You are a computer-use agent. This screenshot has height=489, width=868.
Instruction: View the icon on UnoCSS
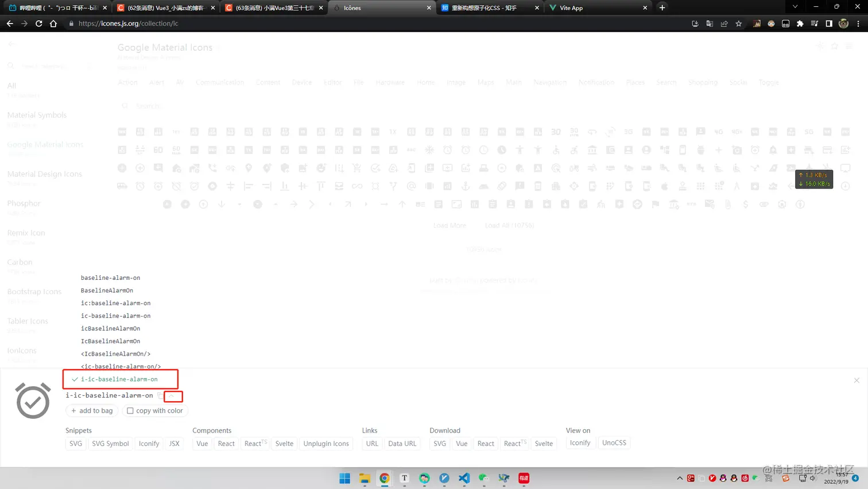pyautogui.click(x=614, y=443)
